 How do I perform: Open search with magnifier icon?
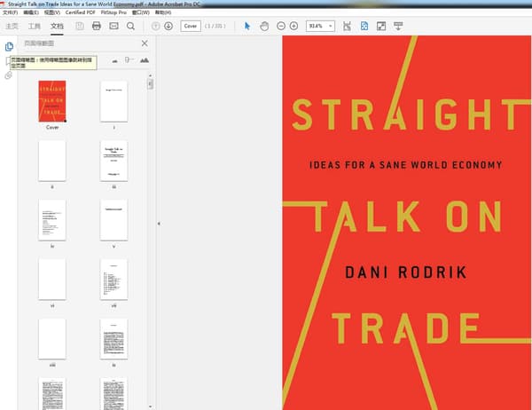click(130, 26)
